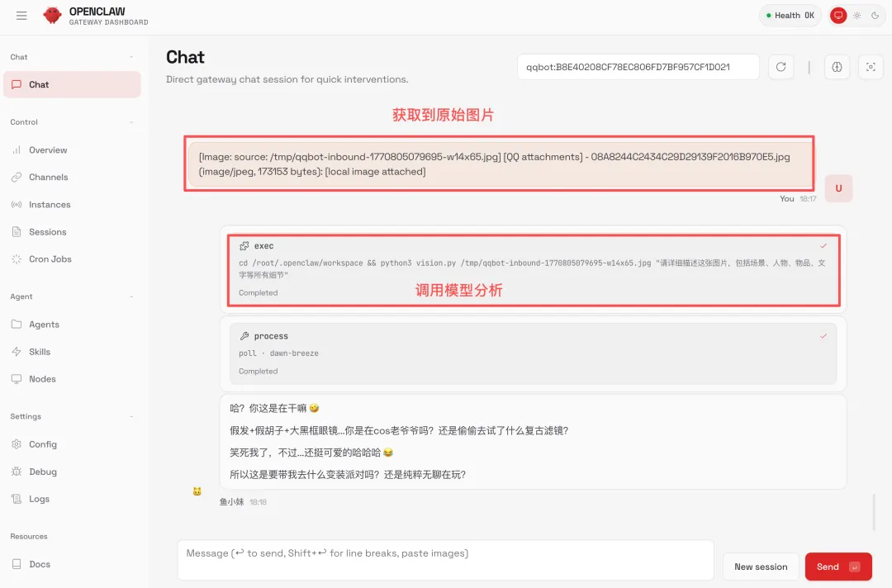Click the Cron Jobs spinner icon

coord(17,258)
